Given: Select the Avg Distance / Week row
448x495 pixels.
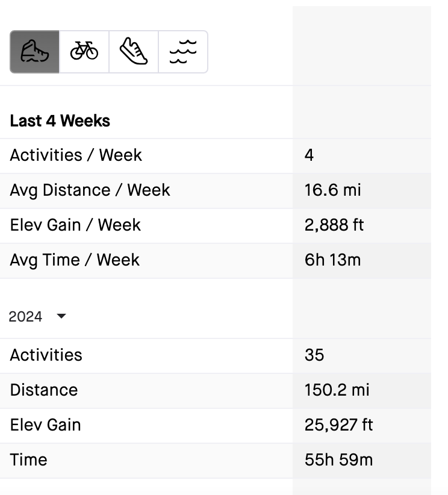Looking at the screenshot, I should point(89,190).
